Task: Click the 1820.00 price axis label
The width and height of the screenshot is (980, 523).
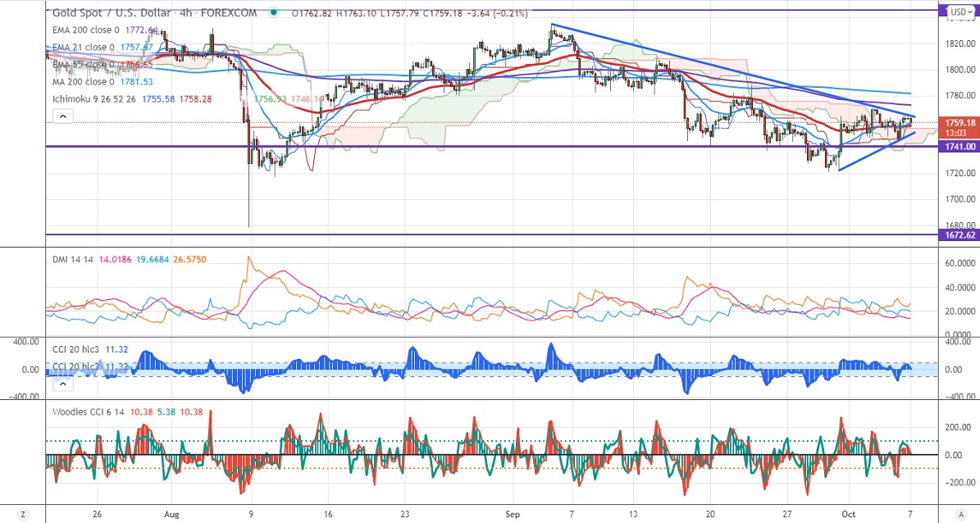Action: (x=960, y=43)
